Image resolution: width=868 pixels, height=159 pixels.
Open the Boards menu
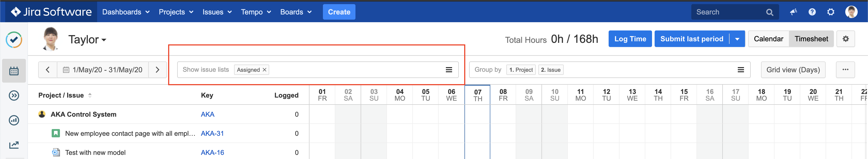pos(296,12)
